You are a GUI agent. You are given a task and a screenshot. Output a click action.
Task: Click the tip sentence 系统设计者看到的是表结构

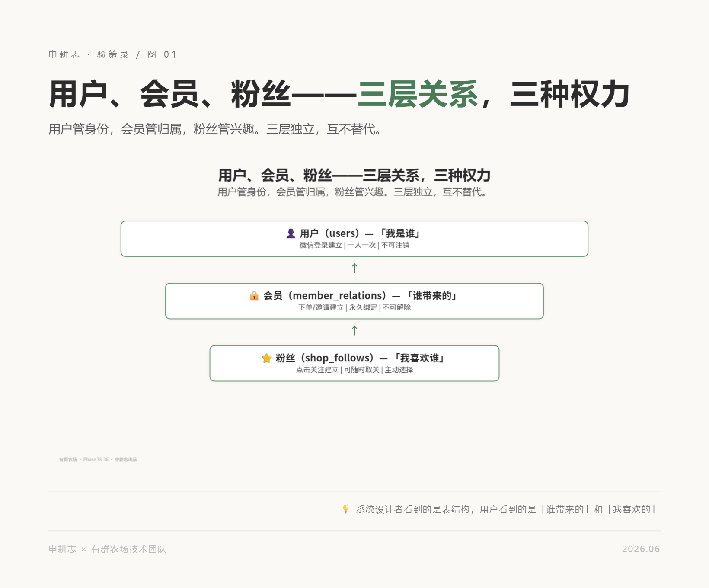tap(413, 509)
